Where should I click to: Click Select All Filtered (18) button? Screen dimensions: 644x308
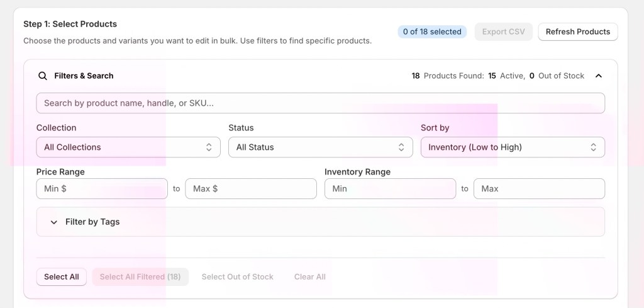coord(140,277)
